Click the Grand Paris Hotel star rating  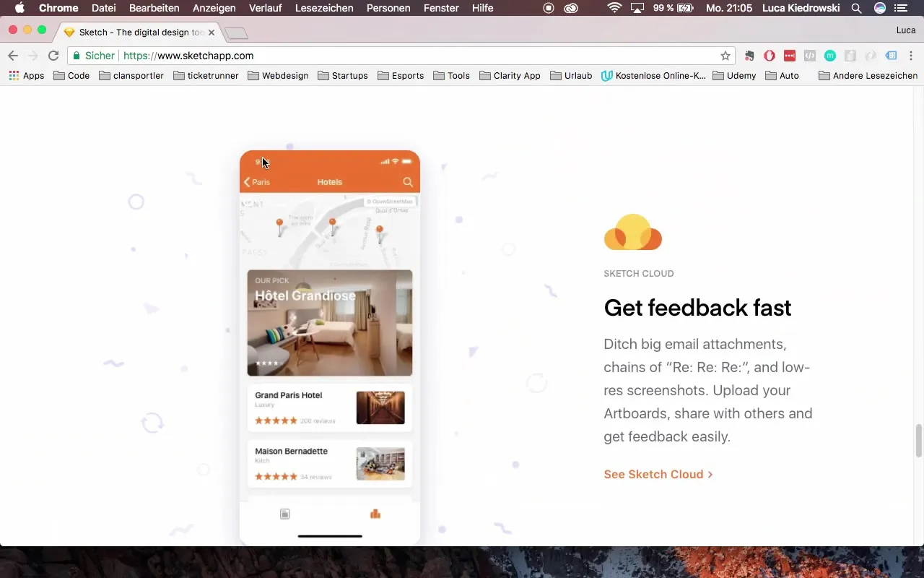(x=276, y=420)
